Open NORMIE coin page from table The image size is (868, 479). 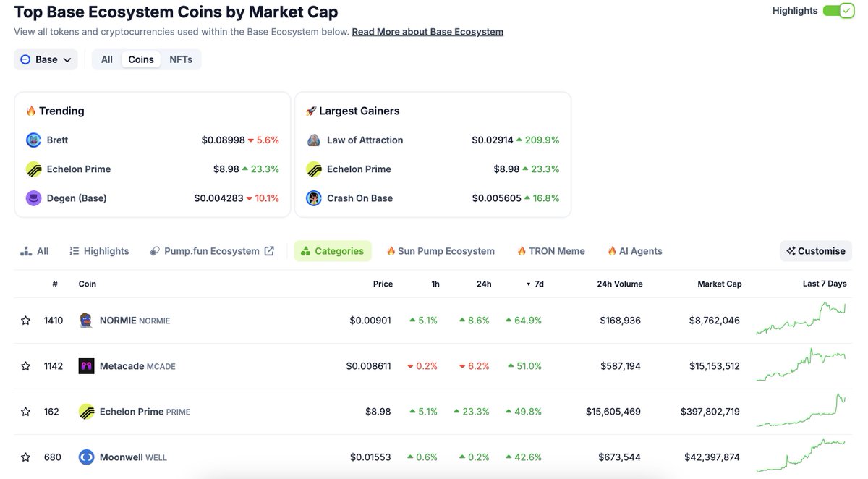[x=135, y=321]
